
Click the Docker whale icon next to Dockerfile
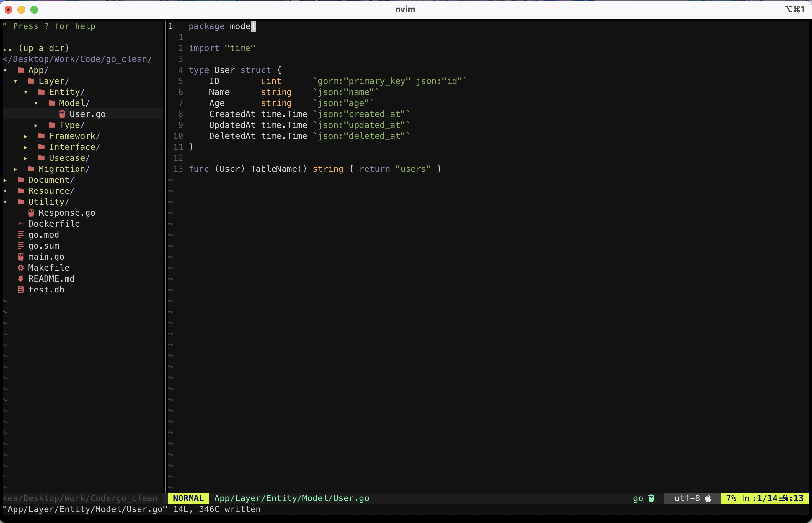[21, 224]
